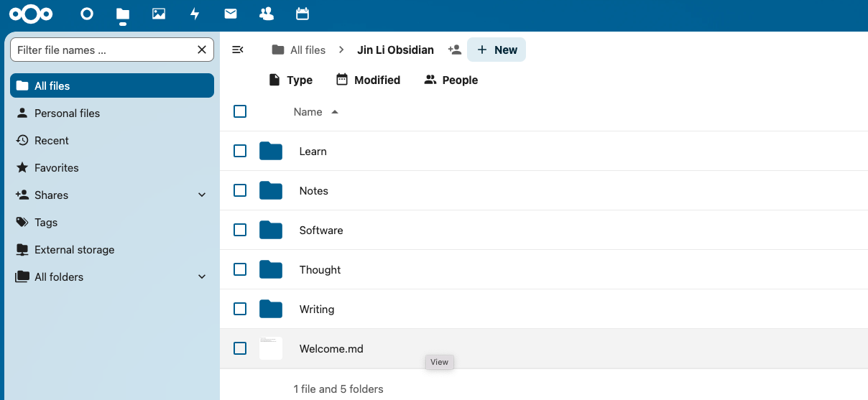
Task: Show Favorites in the sidebar
Action: (112, 167)
